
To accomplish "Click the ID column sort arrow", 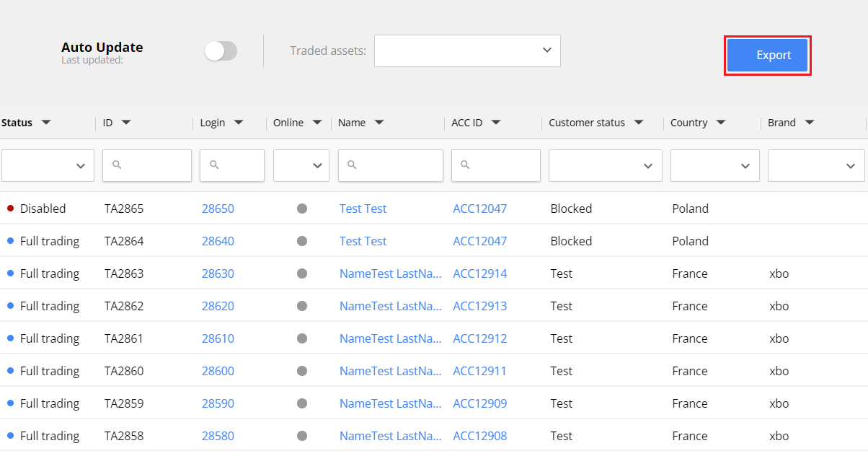I will pyautogui.click(x=126, y=123).
